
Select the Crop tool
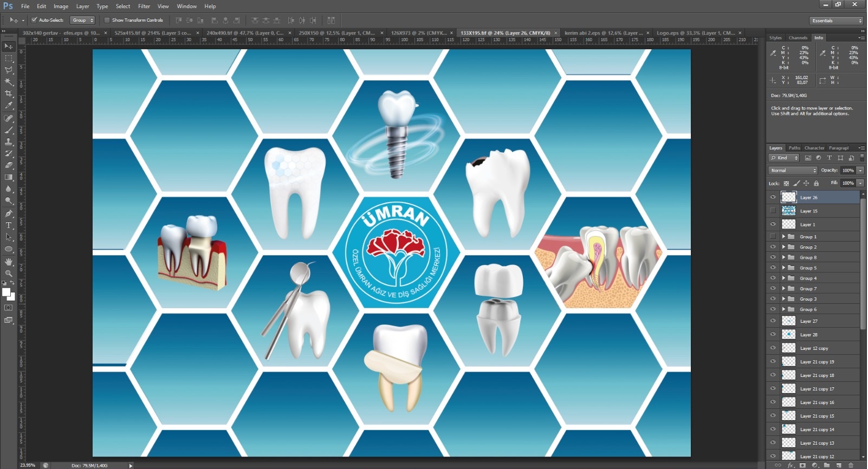tap(9, 94)
